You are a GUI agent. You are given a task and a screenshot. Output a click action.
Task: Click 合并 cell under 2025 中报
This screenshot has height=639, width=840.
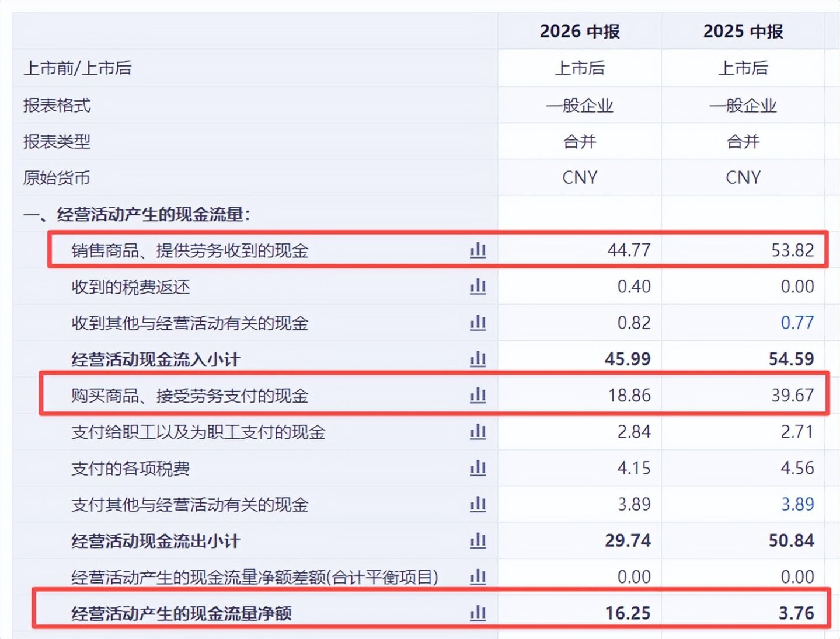(x=743, y=141)
